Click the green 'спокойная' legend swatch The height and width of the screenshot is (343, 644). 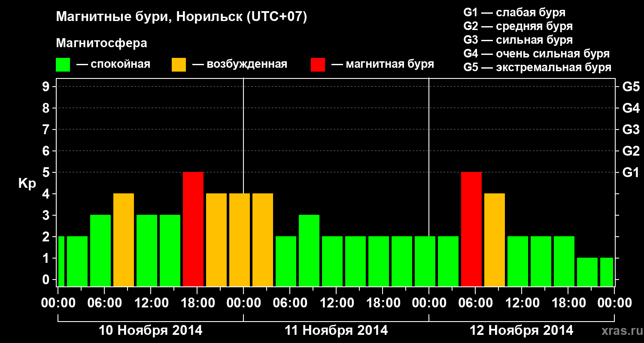(63, 65)
